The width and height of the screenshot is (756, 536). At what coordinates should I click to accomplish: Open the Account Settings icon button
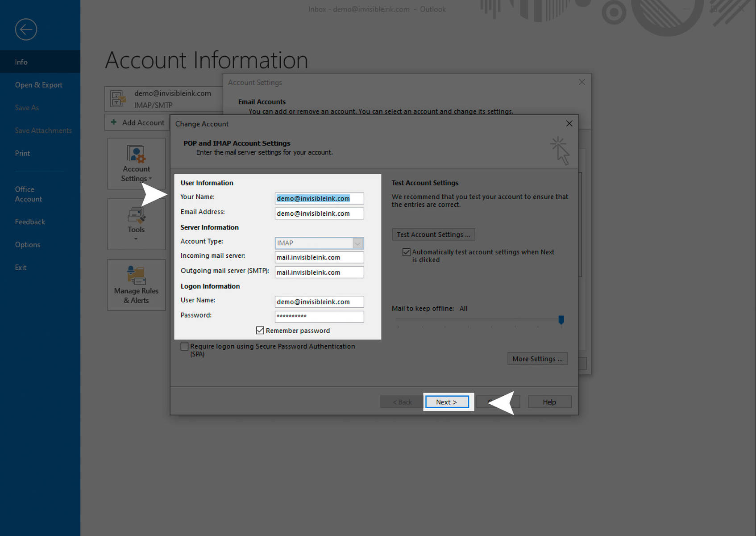coord(136,163)
